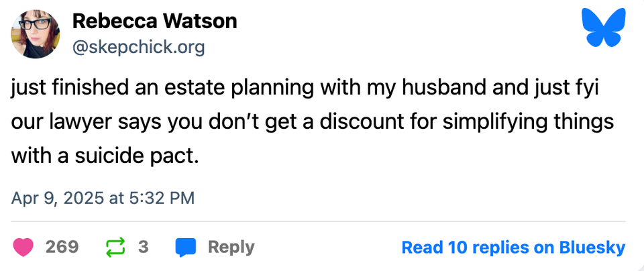The height and width of the screenshot is (271, 644).
Task: Click the like count 269
Action: 62,247
